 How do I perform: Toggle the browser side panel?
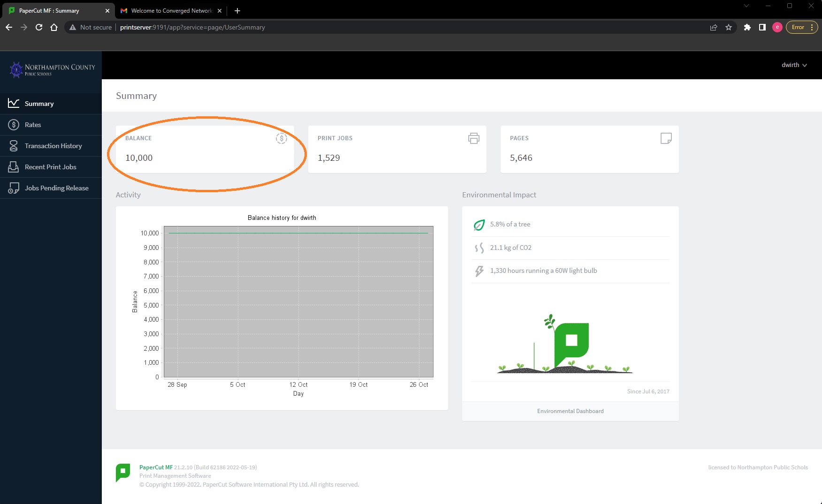(x=762, y=27)
